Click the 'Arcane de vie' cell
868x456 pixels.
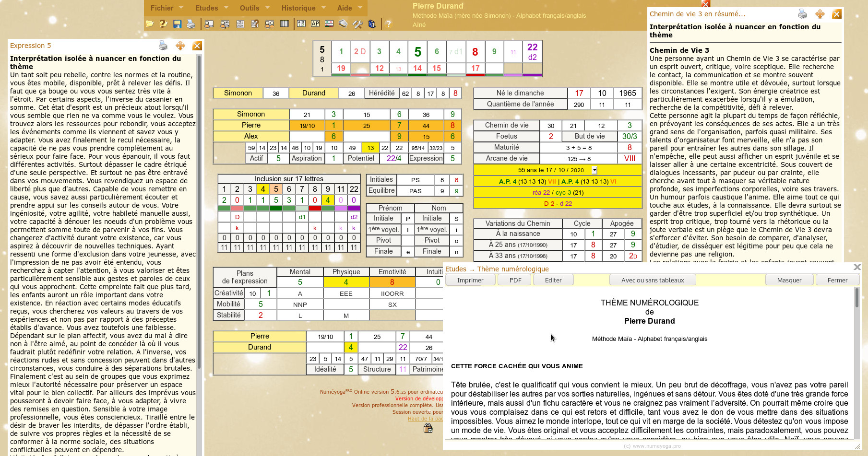(x=507, y=158)
